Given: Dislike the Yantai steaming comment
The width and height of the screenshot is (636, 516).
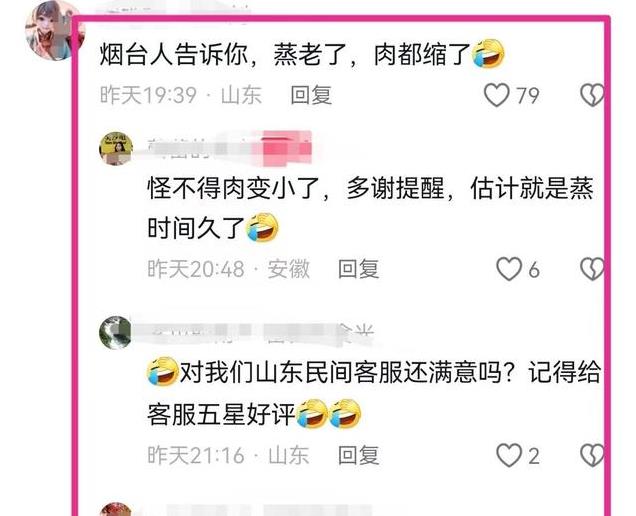Looking at the screenshot, I should pyautogui.click(x=592, y=95).
